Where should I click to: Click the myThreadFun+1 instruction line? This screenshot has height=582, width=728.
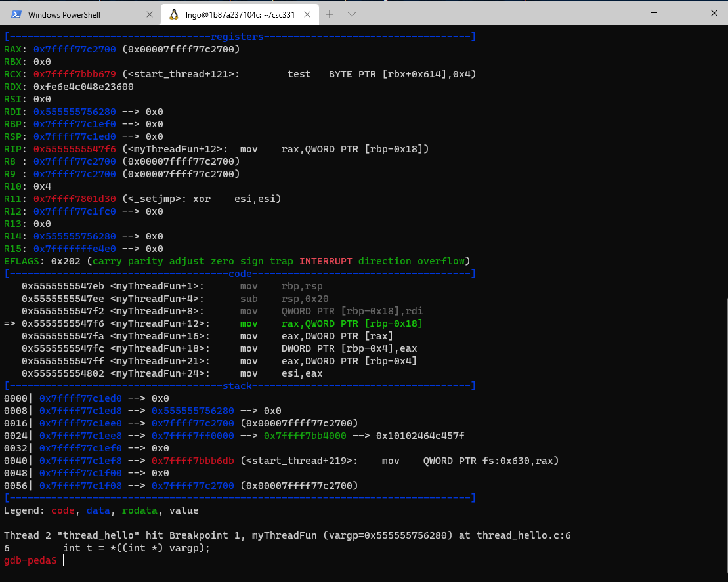172,286
